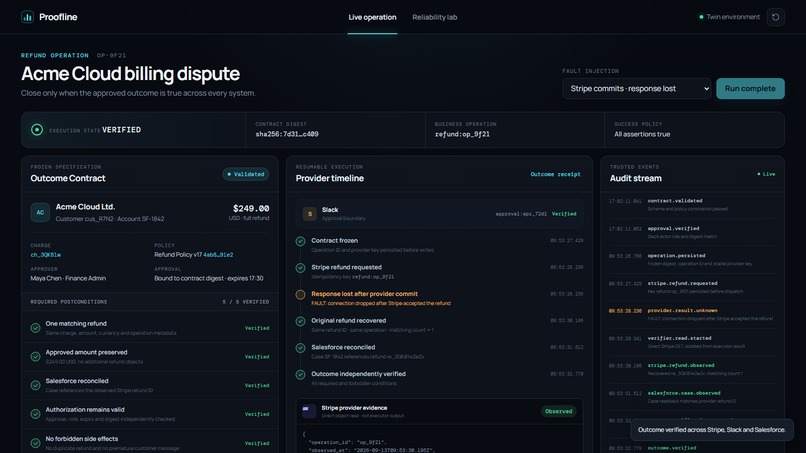Click the orange Response lost fault marker
Image resolution: width=806 pixels, height=453 pixels.
point(300,295)
